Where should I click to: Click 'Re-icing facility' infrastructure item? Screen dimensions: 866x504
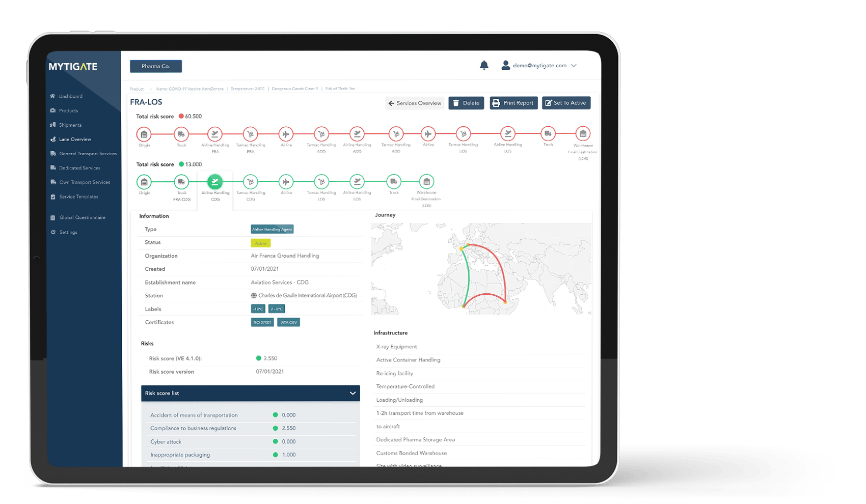click(x=394, y=373)
